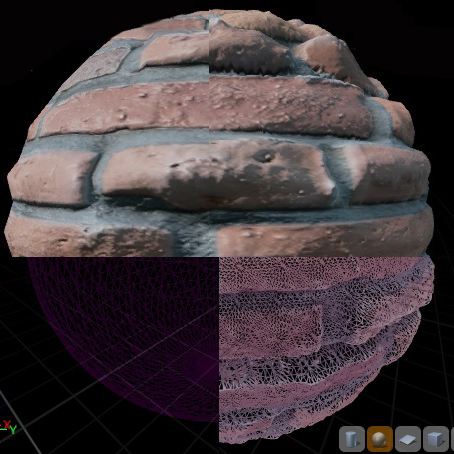Viewport: 454px width, 454px height.
Task: Click the partially hidden icon after the cube
Action: 452,439
